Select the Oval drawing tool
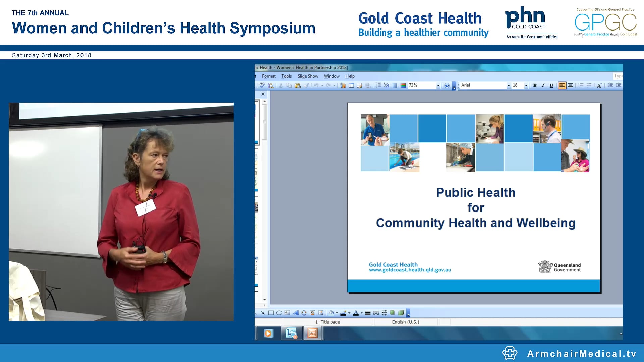The image size is (644, 362). point(279,313)
